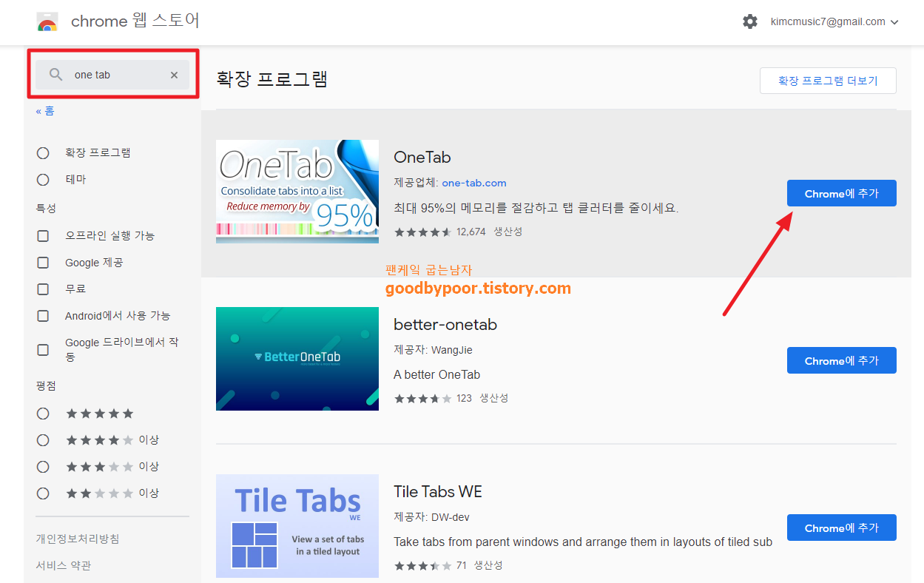Viewport: 924px width, 583px height.
Task: Click the 'A better OneTab' description
Action: [x=437, y=374]
